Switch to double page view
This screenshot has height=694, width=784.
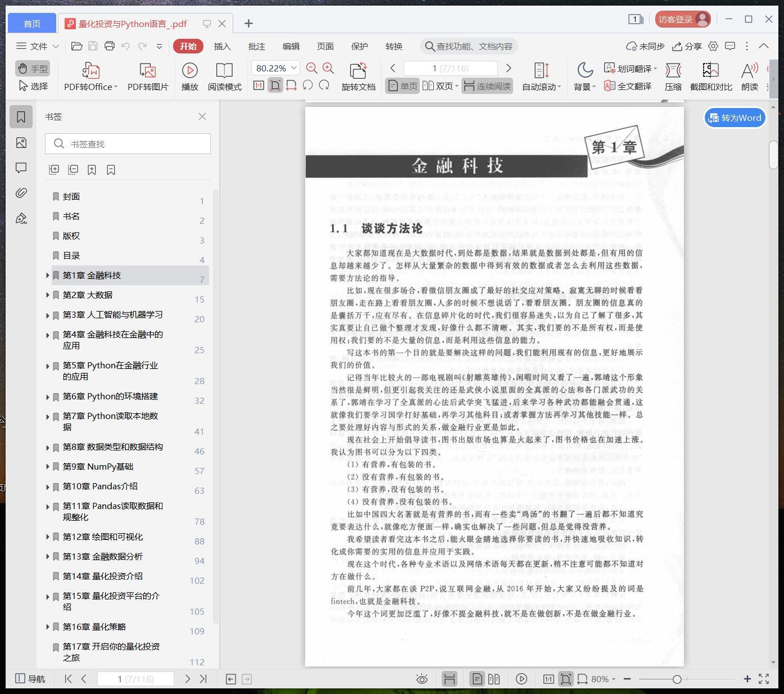(x=440, y=86)
